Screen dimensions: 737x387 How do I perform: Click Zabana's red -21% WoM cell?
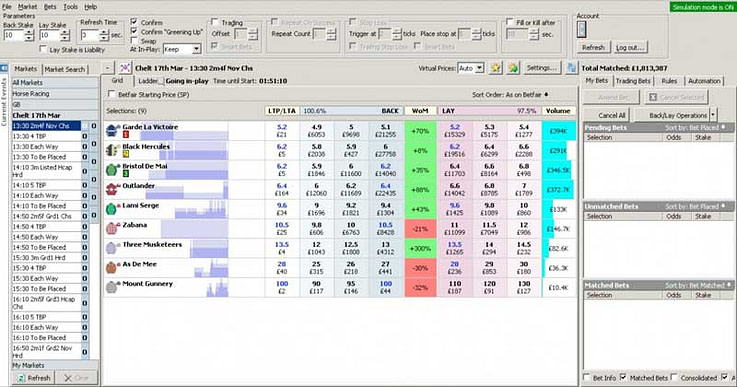pyautogui.click(x=420, y=229)
